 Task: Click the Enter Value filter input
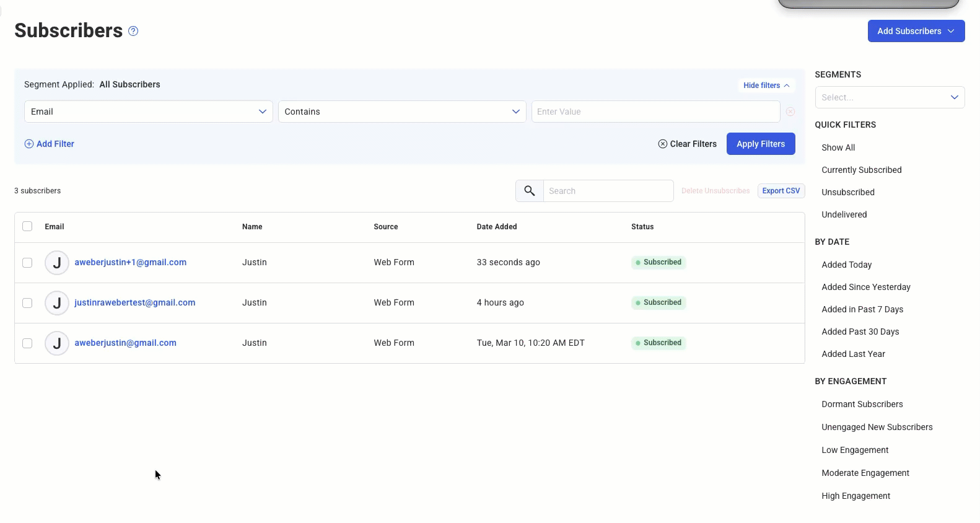click(655, 112)
